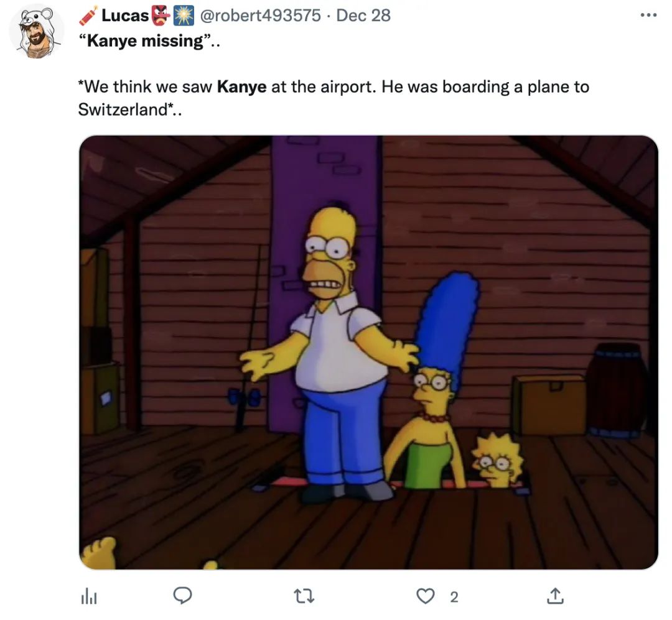Click the bold "Kanye missing" text
The width and height of the screenshot is (672, 620).
[145, 41]
